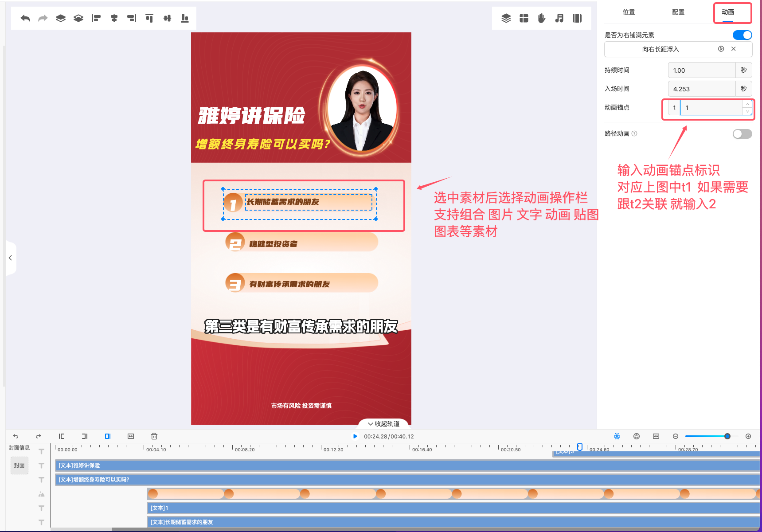Enable the 路径动画 switch
Image resolution: width=762 pixels, height=532 pixels.
tap(742, 134)
